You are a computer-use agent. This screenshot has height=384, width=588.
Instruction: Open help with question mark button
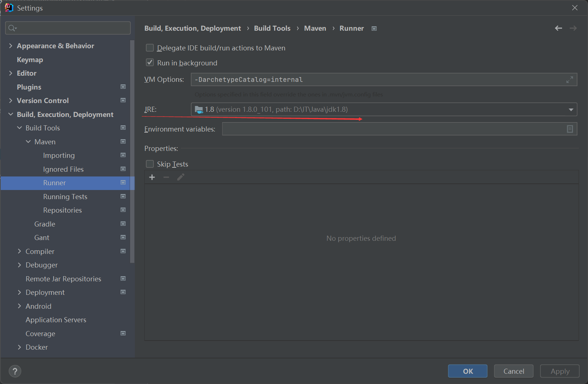click(15, 371)
